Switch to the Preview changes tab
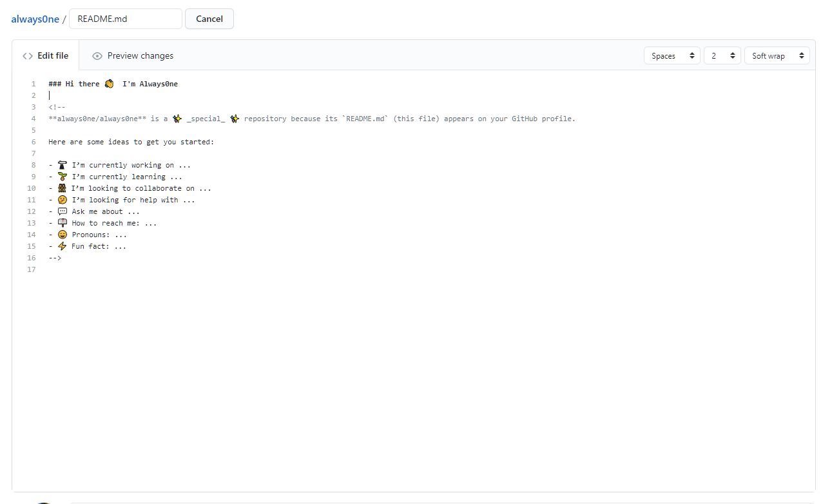 133,55
